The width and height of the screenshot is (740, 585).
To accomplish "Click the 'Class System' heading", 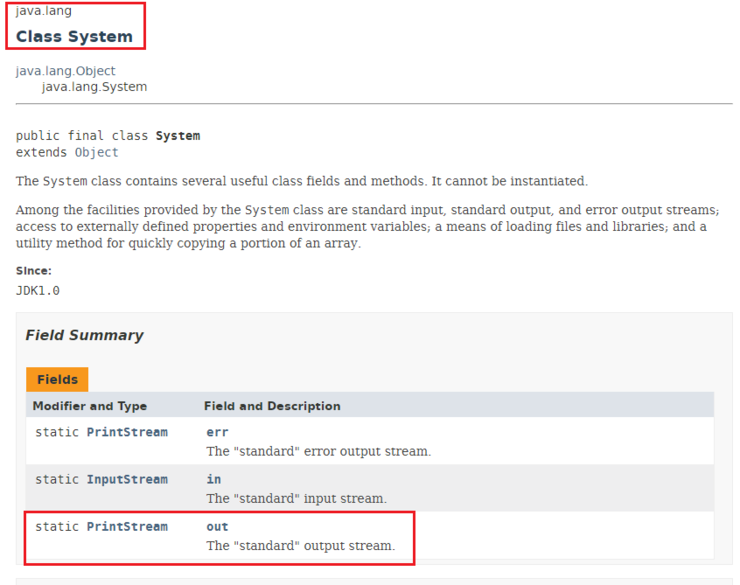I will [74, 36].
